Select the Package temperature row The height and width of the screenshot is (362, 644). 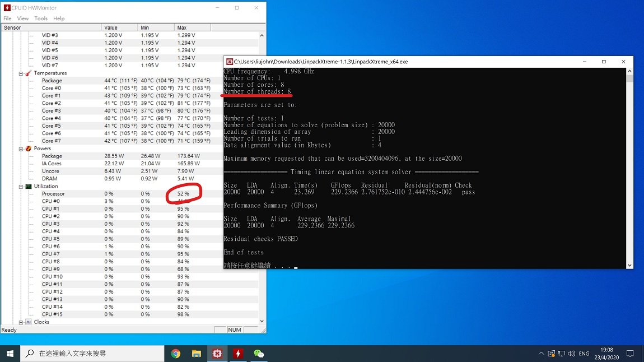pos(129,81)
